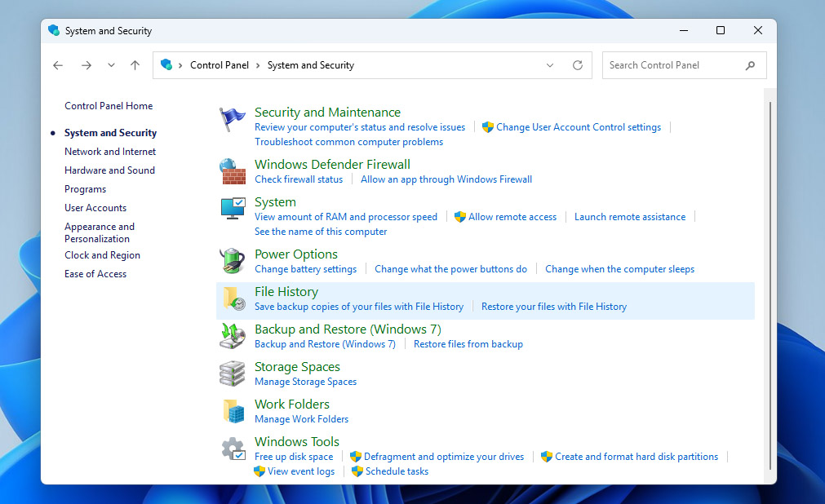Open View event logs link
This screenshot has width=825, height=504.
(x=301, y=471)
